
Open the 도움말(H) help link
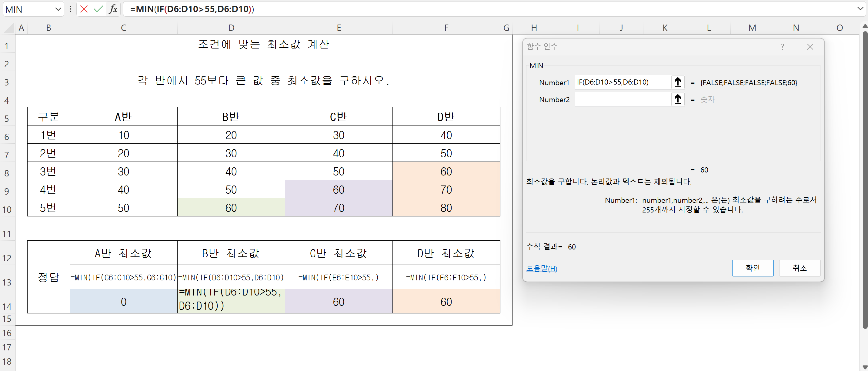(x=542, y=269)
